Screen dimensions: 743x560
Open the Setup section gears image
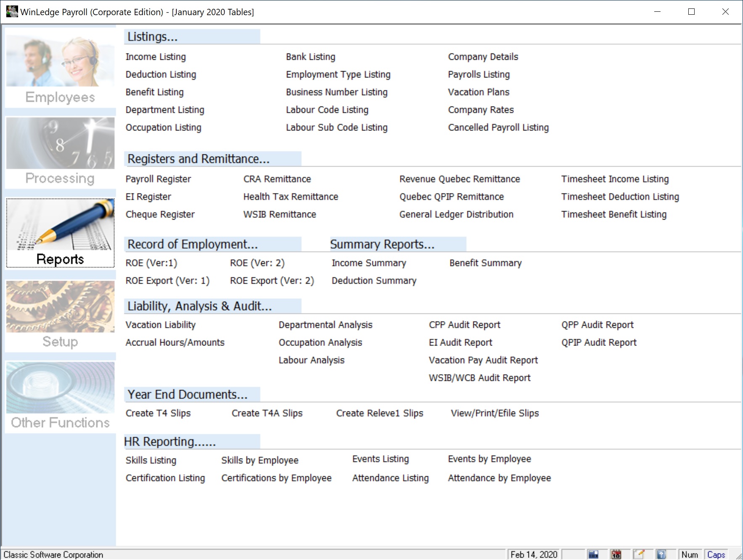[60, 306]
